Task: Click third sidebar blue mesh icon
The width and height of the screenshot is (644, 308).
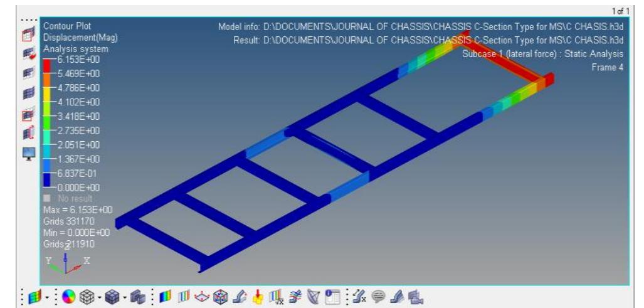Action: 28,73
